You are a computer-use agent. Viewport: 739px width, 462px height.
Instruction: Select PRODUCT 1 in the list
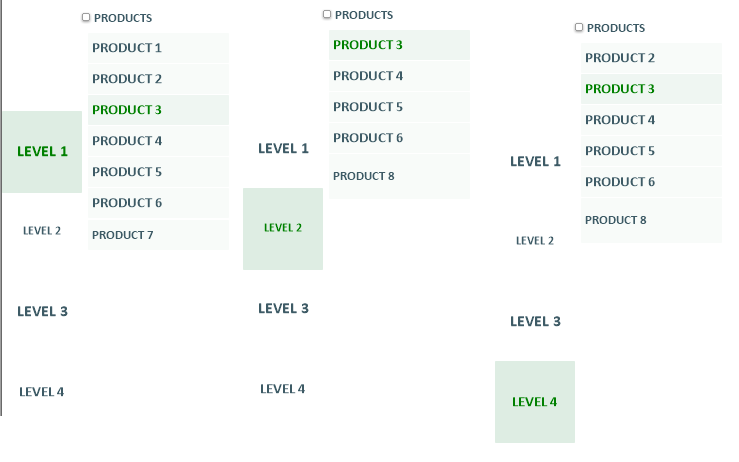(x=158, y=48)
